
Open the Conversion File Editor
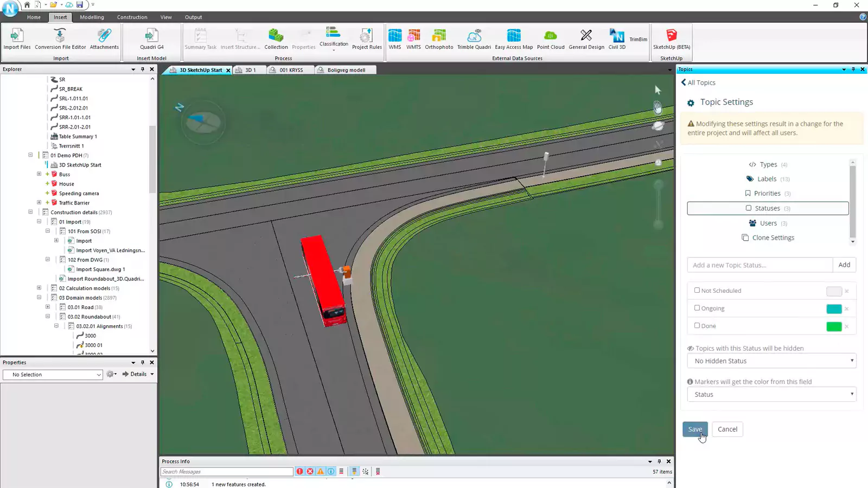(60, 39)
